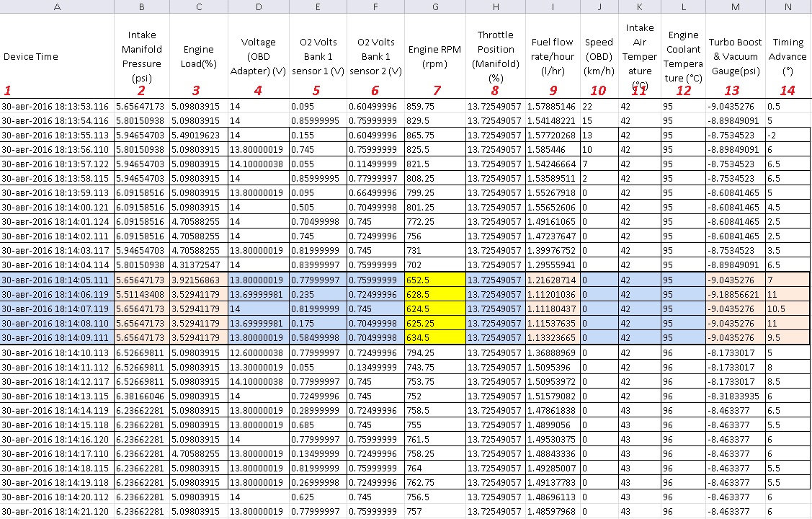Click turbo boost cell -8.31833935
The width and height of the screenshot is (812, 519).
click(x=736, y=396)
